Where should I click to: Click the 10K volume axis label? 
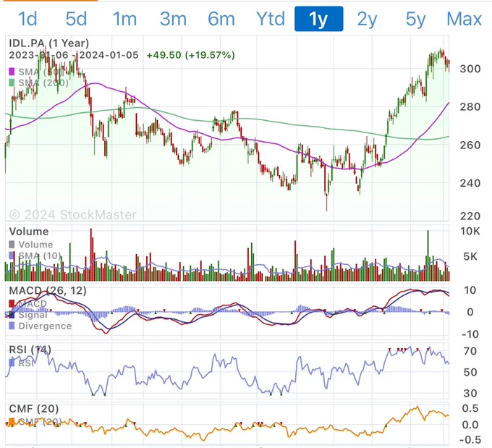click(x=470, y=232)
